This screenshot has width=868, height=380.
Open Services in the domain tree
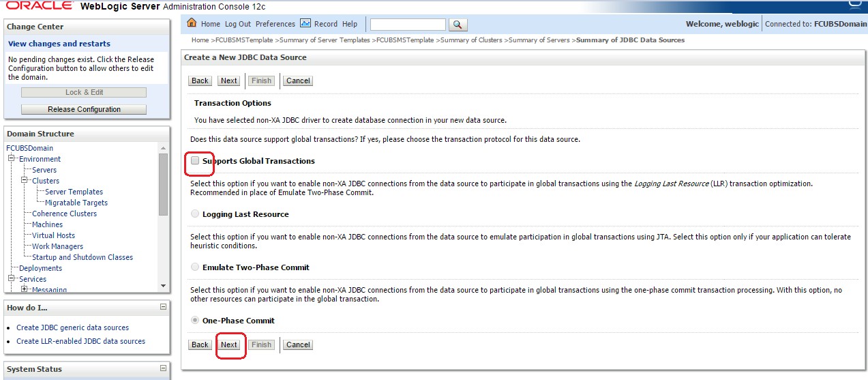tap(33, 279)
